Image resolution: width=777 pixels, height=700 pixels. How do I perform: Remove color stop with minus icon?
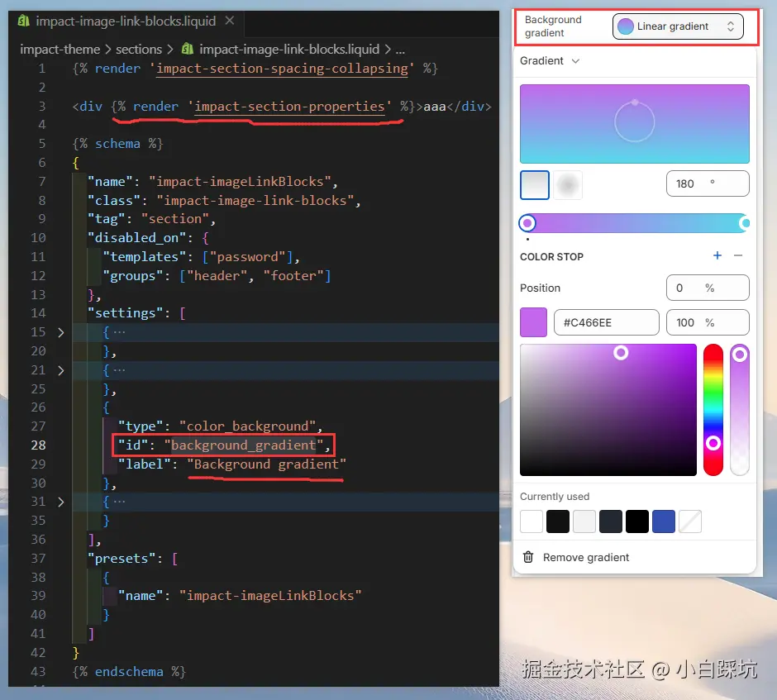pyautogui.click(x=738, y=255)
